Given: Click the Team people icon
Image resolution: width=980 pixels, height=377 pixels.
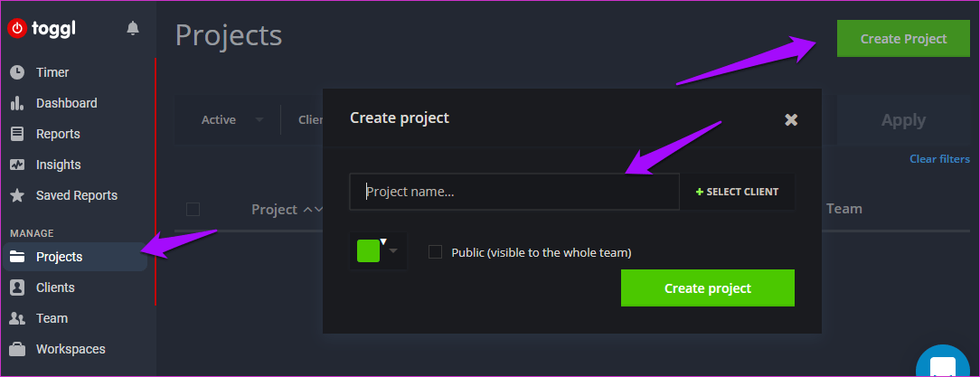Looking at the screenshot, I should pyautogui.click(x=17, y=318).
